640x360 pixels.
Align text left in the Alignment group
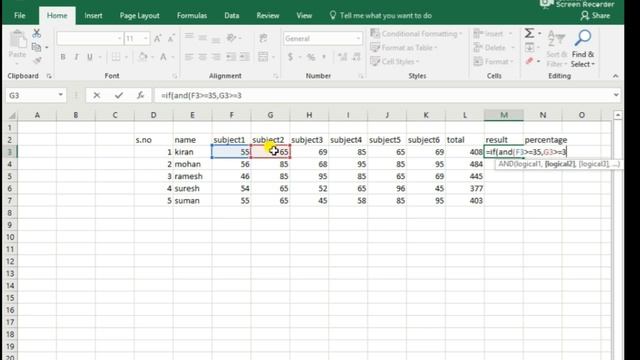coord(189,57)
